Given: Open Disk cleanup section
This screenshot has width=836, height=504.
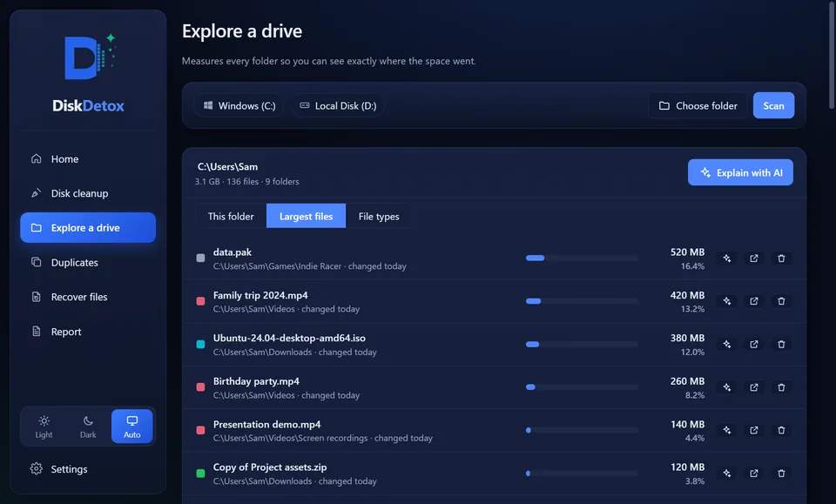Looking at the screenshot, I should tap(88, 193).
